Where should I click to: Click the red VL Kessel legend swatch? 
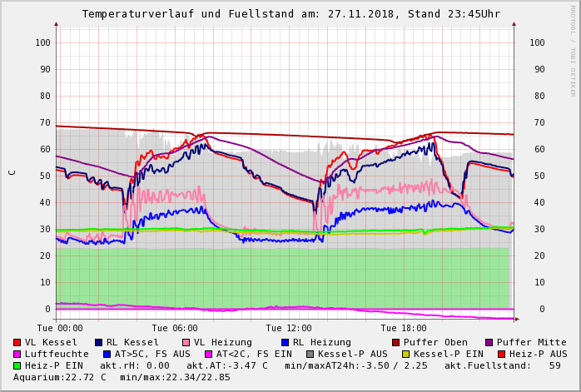17,342
